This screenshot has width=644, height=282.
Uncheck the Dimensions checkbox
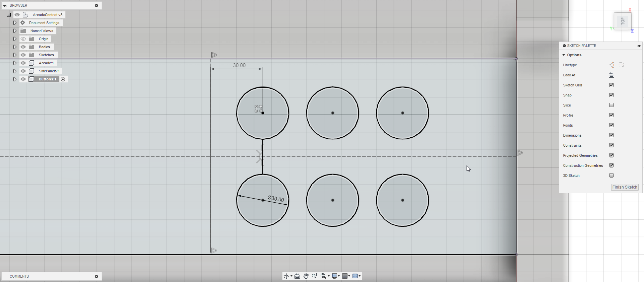point(611,135)
